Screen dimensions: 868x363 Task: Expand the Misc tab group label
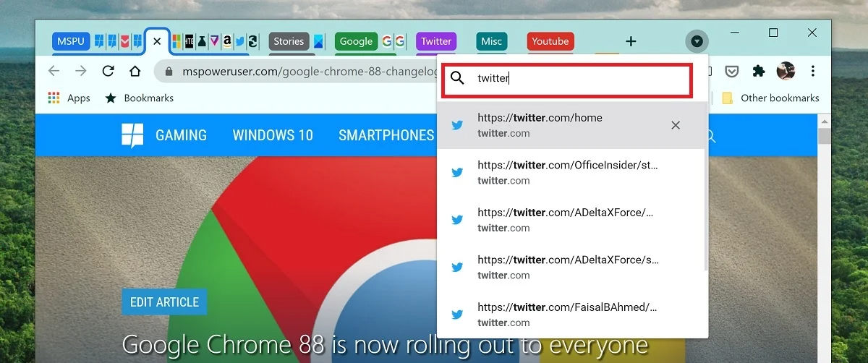click(492, 41)
